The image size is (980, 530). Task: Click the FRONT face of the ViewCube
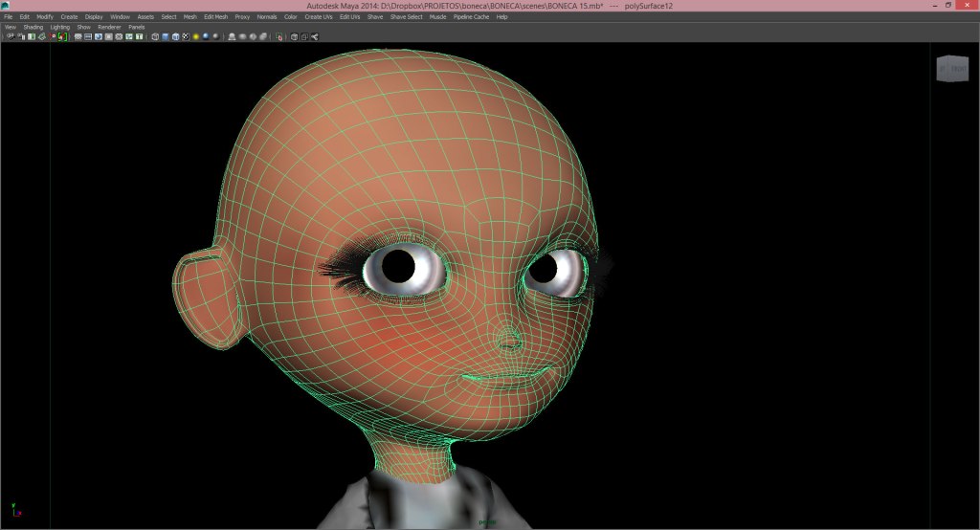(958, 70)
